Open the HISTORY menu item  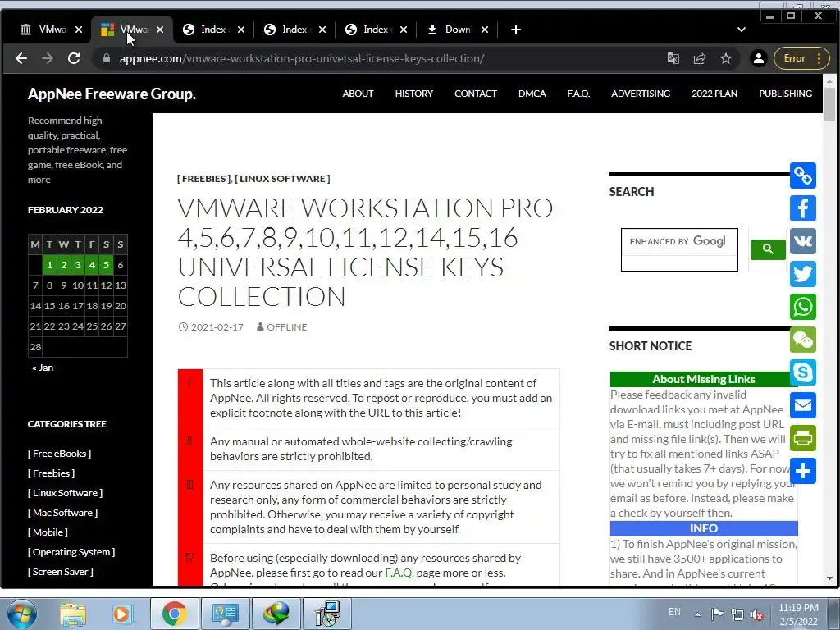tap(414, 94)
